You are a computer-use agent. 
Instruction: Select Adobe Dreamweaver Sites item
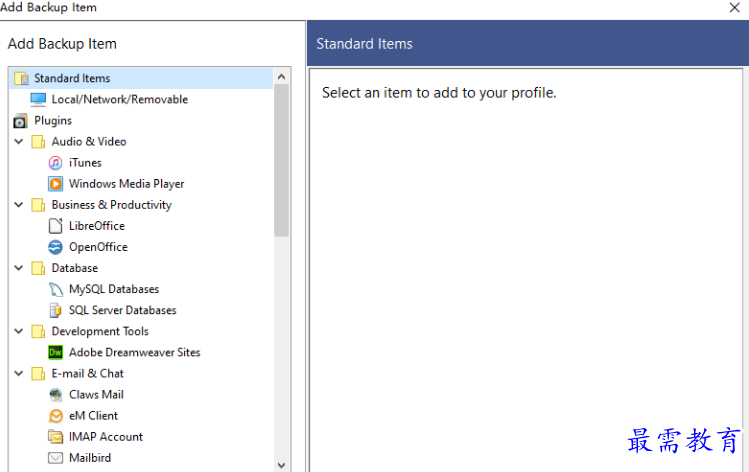(135, 353)
